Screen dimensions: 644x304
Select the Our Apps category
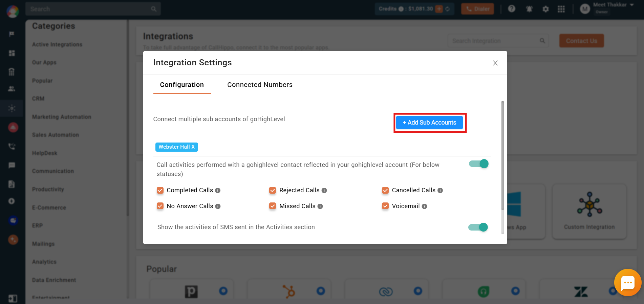(44, 63)
